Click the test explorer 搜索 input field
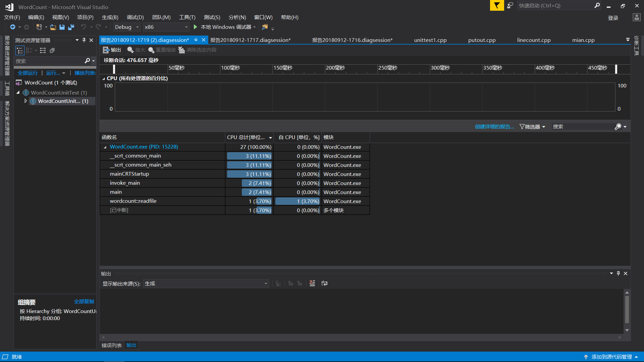This screenshot has width=644, height=362. tap(49, 61)
